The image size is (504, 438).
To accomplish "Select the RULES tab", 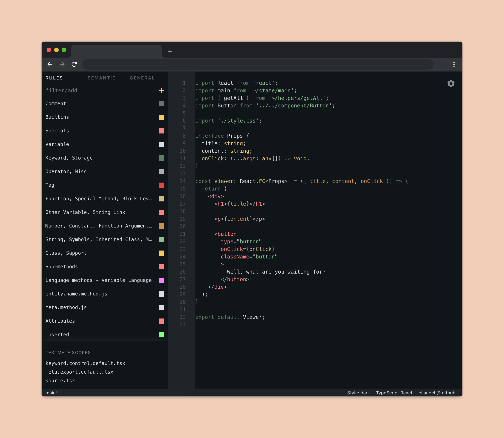I will pos(54,78).
